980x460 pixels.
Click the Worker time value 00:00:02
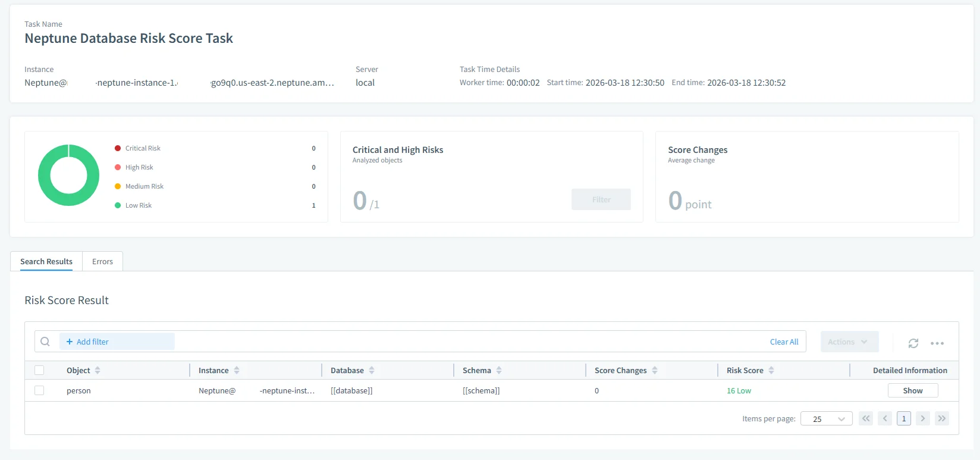pos(523,83)
